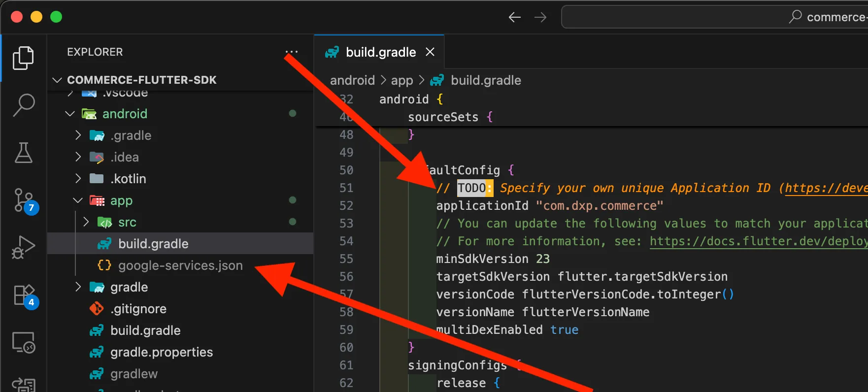The height and width of the screenshot is (392, 868).
Task: Click the src folder icon
Action: click(104, 222)
